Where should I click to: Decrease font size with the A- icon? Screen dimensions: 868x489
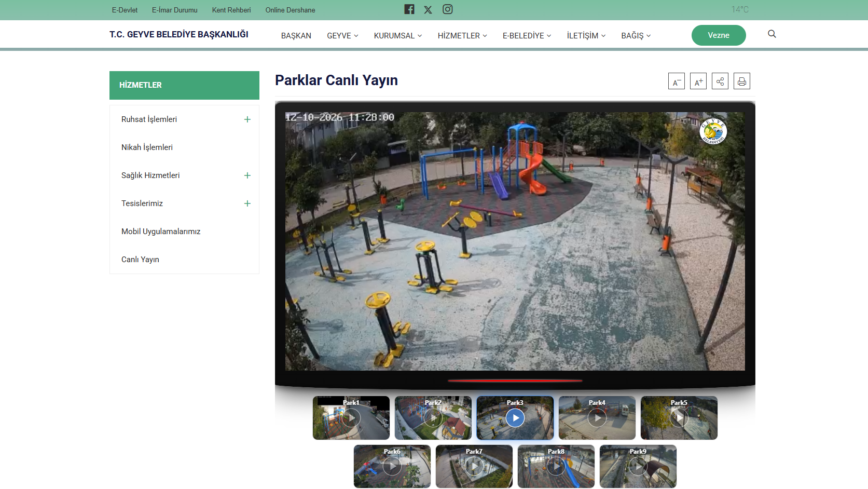(x=677, y=81)
